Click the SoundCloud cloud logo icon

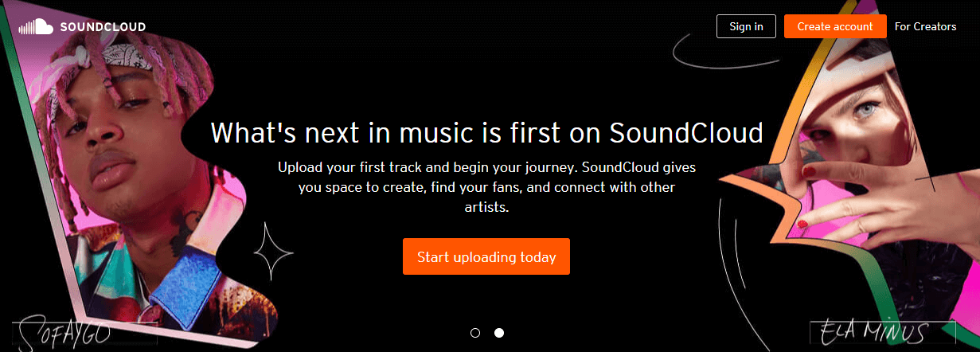(x=36, y=27)
